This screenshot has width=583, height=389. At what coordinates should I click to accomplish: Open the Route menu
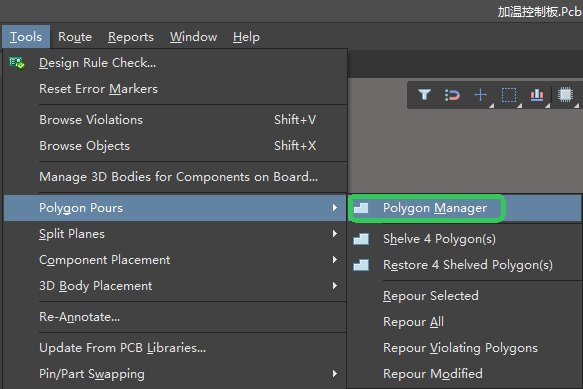pos(75,37)
